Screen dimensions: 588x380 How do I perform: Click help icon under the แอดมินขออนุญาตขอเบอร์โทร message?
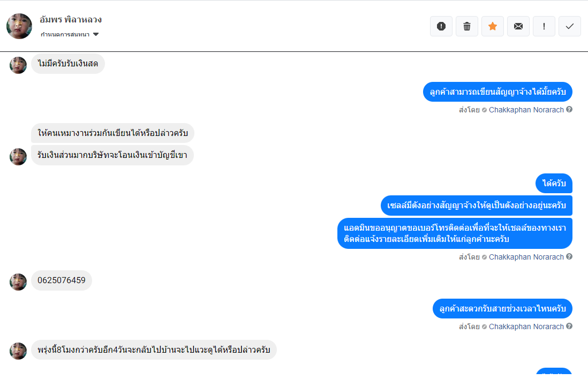coord(569,256)
